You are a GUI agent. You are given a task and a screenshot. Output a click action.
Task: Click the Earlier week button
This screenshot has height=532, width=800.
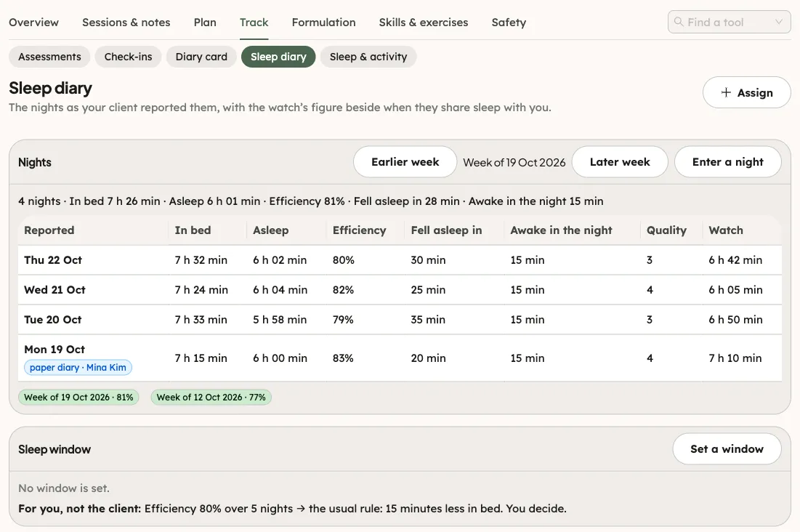point(405,162)
